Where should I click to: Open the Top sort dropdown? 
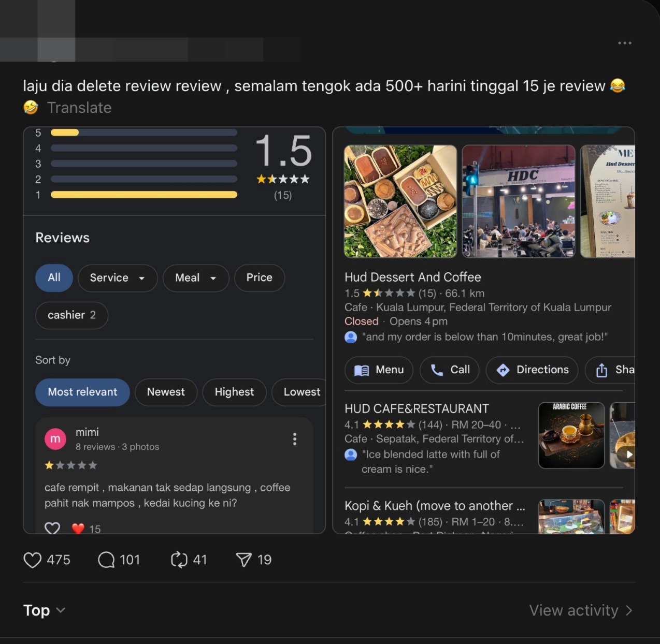click(x=44, y=610)
